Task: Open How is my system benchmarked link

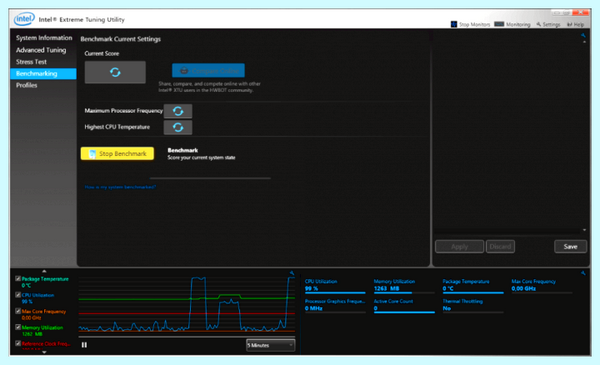Action: tap(120, 187)
